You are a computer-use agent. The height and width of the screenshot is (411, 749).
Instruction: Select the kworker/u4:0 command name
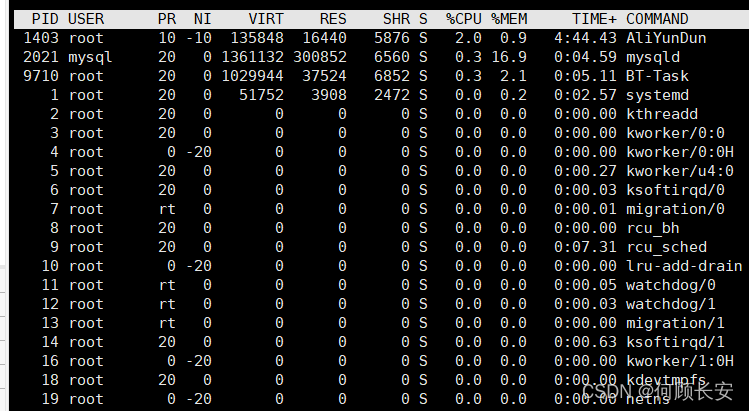pos(680,171)
